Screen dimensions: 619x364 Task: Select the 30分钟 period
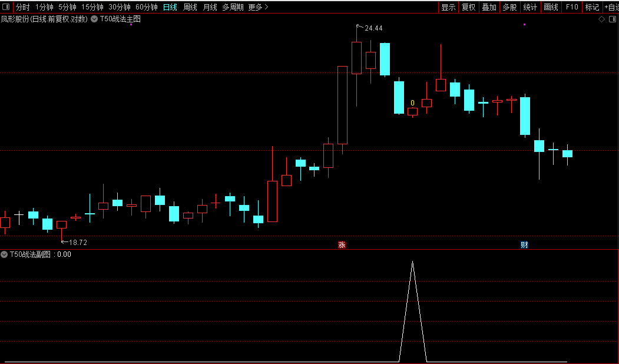coord(119,7)
